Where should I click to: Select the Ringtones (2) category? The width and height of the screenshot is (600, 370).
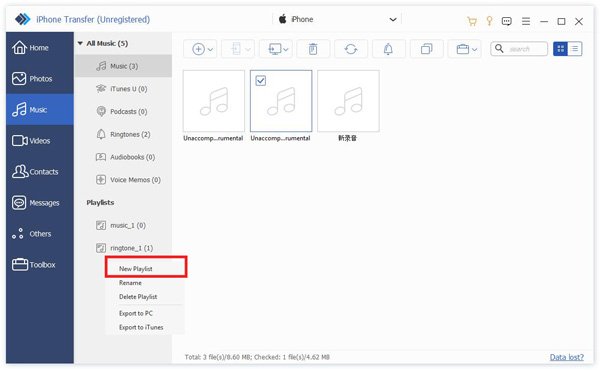coord(123,134)
